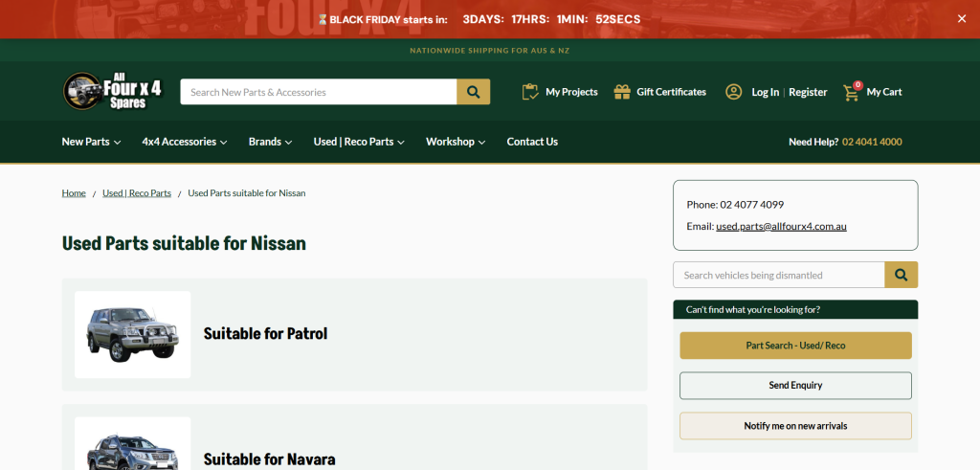Image resolution: width=980 pixels, height=470 pixels.
Task: Click the used.parts@allfourx4.com.au email link
Action: tap(781, 226)
